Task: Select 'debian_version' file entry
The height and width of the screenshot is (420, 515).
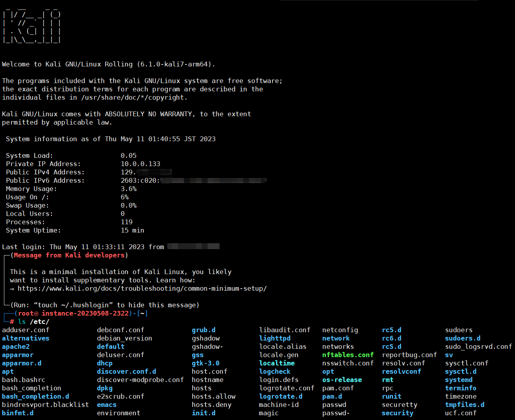Action: tap(125, 338)
